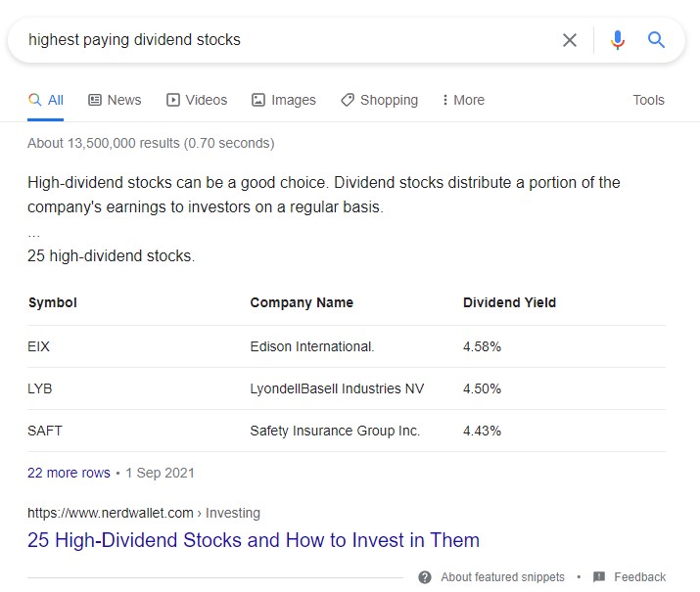The width and height of the screenshot is (700, 592).
Task: Select the LYB symbol cell
Action: 40,388
